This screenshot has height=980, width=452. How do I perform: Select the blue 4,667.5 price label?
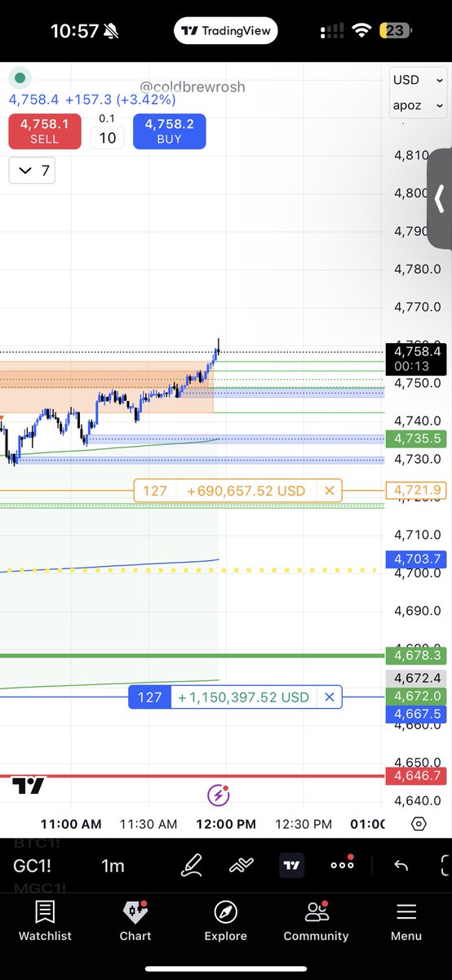click(x=417, y=714)
